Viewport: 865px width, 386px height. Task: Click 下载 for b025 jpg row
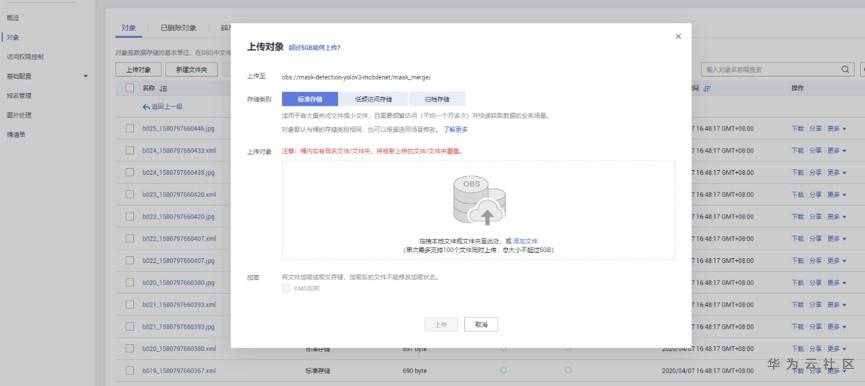point(798,128)
